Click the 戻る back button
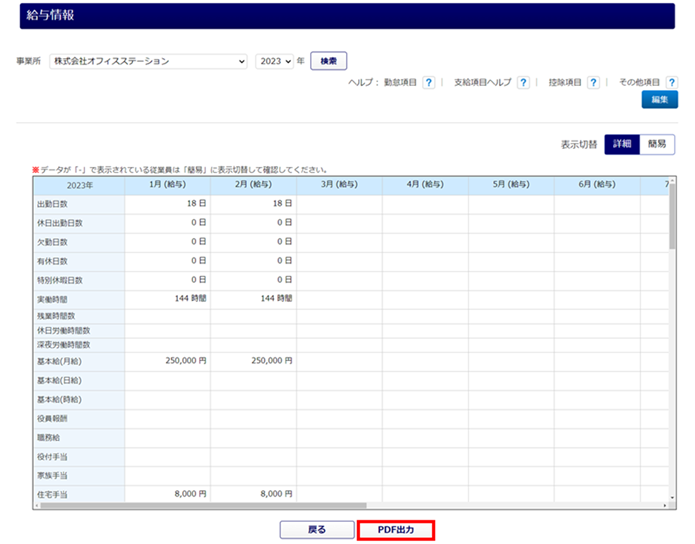Viewport: 695px width, 544px height. point(315,529)
